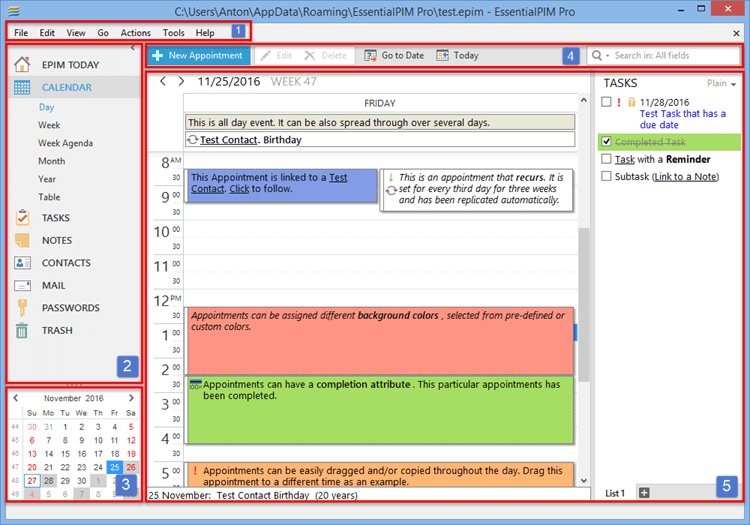Viewport: 750px width, 525px height.
Task: Click the EssentialPIM app logo icon
Action: (x=14, y=11)
